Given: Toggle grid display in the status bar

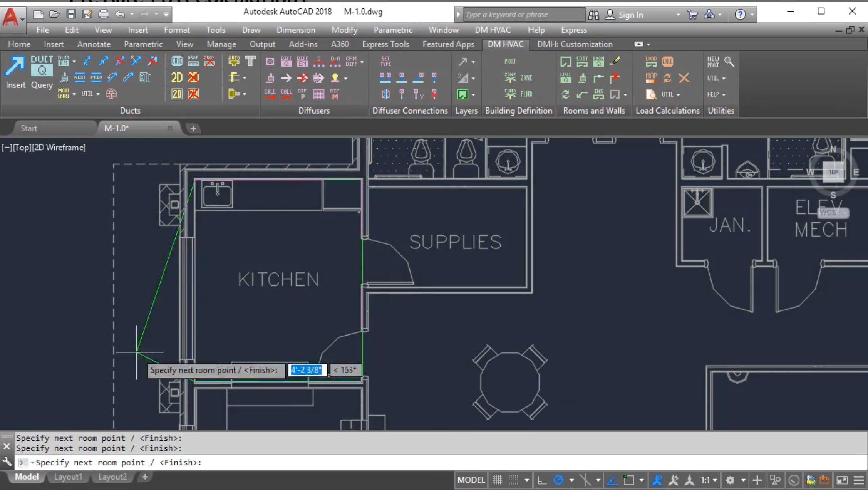Looking at the screenshot, I should point(497,480).
